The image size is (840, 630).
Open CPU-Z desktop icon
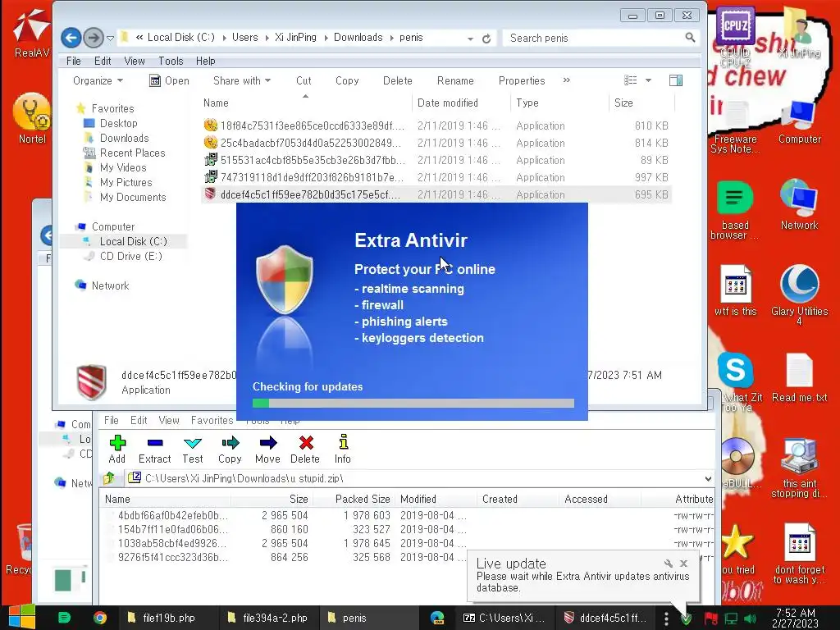(735, 36)
